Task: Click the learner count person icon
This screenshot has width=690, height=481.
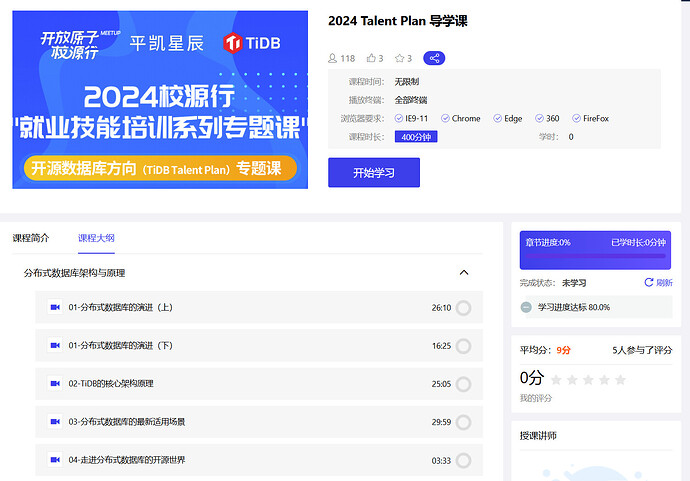Action: point(333,59)
